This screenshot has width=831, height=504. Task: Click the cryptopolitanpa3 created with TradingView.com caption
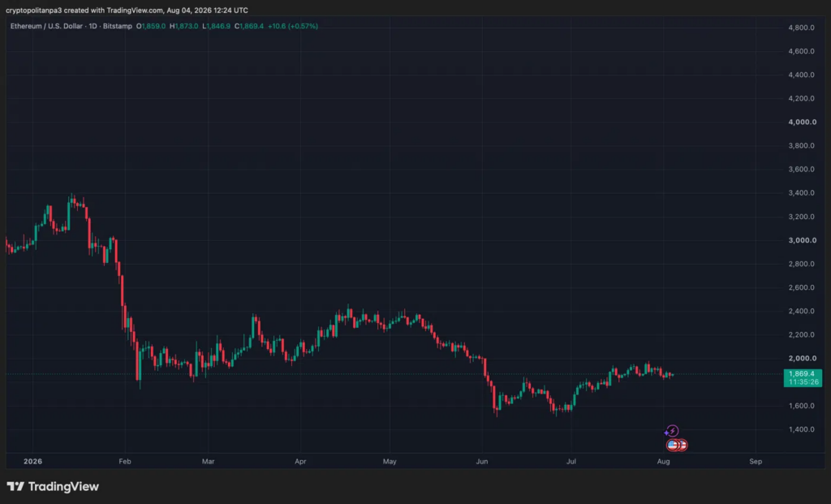click(x=127, y=10)
